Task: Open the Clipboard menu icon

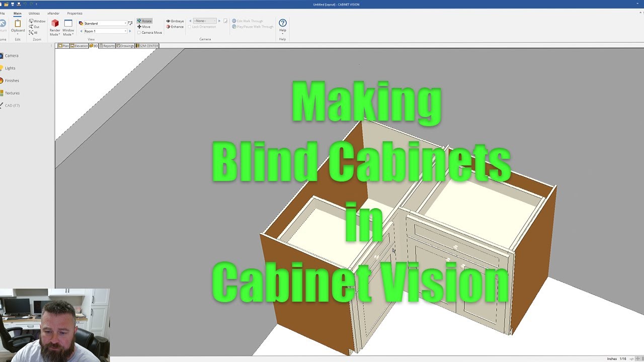Action: (18, 27)
